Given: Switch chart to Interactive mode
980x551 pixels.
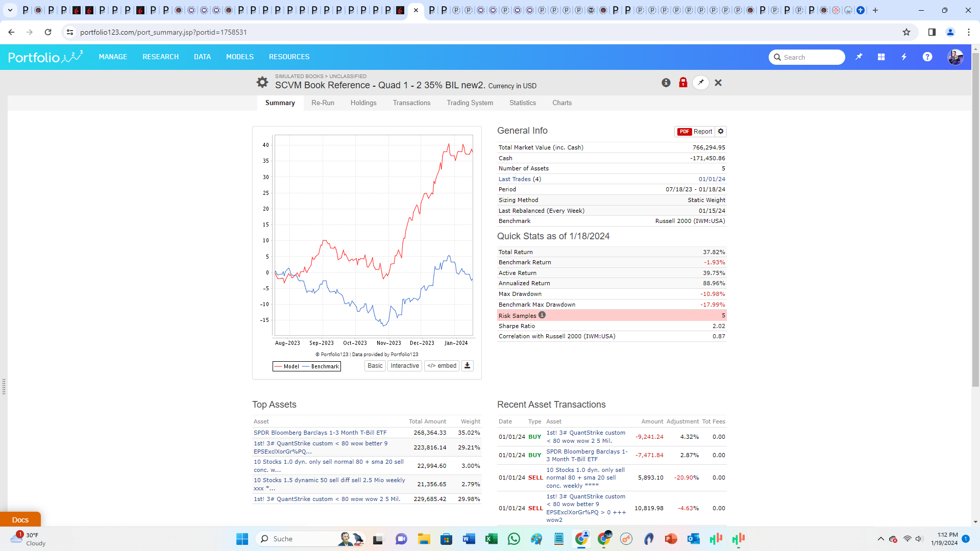Looking at the screenshot, I should point(404,366).
